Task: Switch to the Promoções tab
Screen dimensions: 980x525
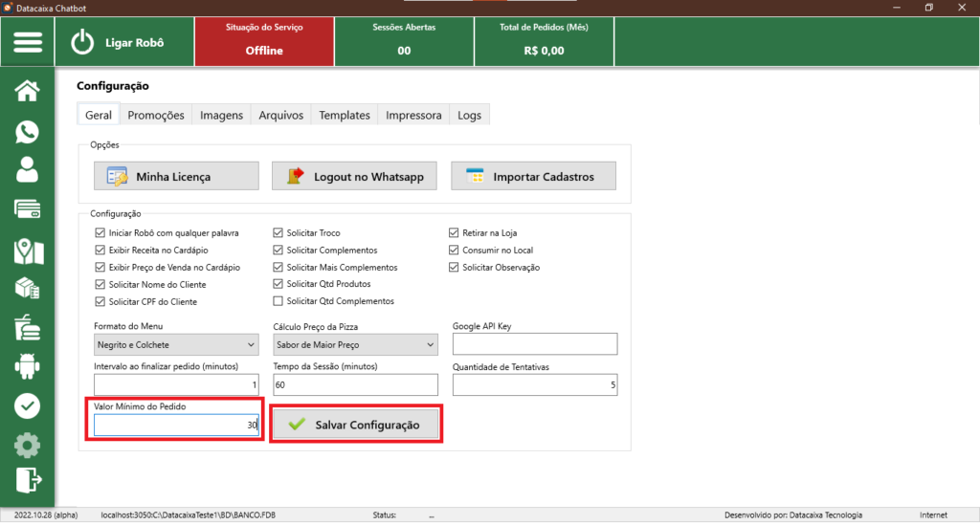Action: point(156,115)
